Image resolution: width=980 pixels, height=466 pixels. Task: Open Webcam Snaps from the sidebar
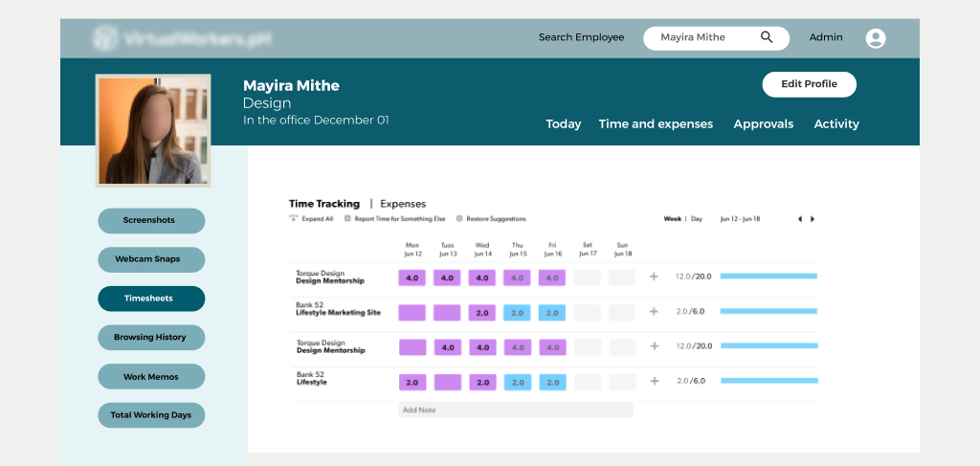point(151,259)
